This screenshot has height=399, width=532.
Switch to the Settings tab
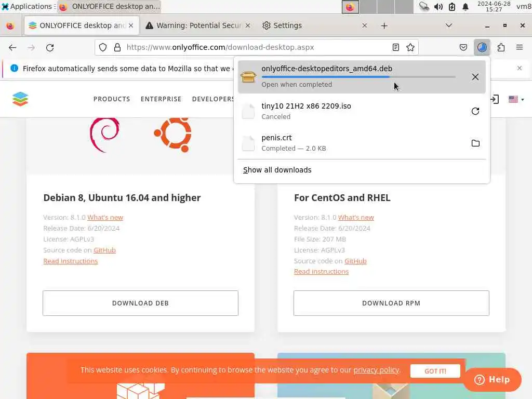click(x=315, y=26)
